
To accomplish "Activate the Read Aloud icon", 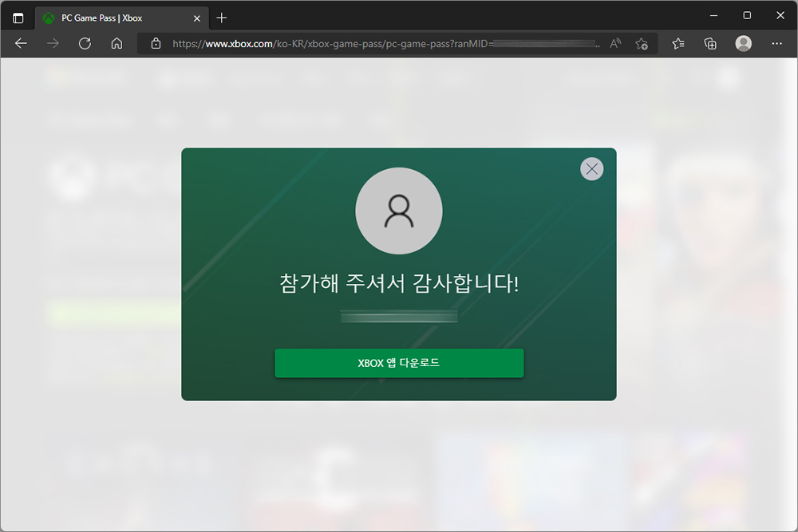I will [x=615, y=44].
